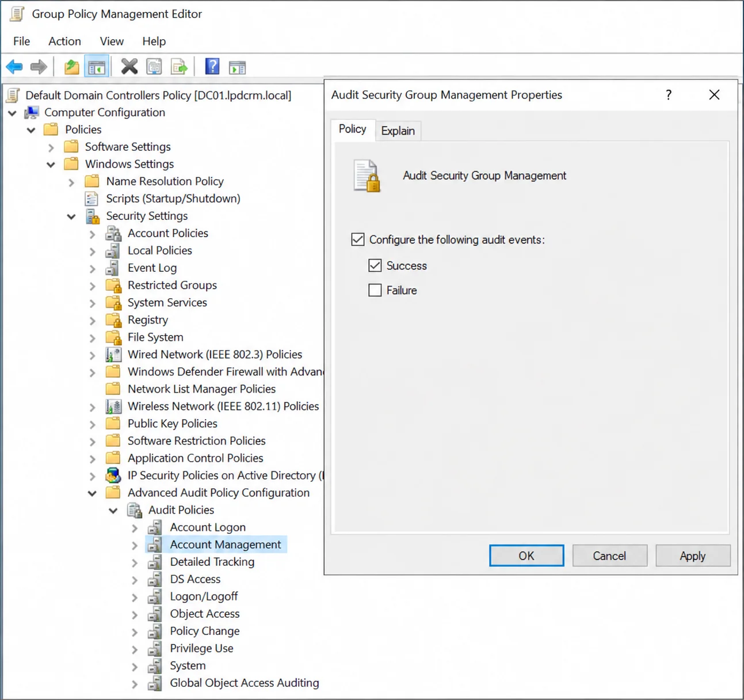Select the Policy tab
Image resolution: width=744 pixels, height=700 pixels.
(x=353, y=129)
